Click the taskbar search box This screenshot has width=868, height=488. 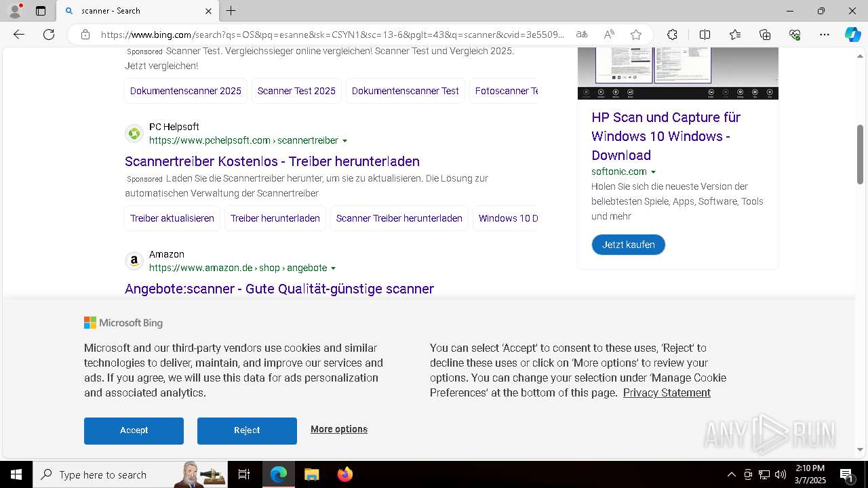coord(129,474)
